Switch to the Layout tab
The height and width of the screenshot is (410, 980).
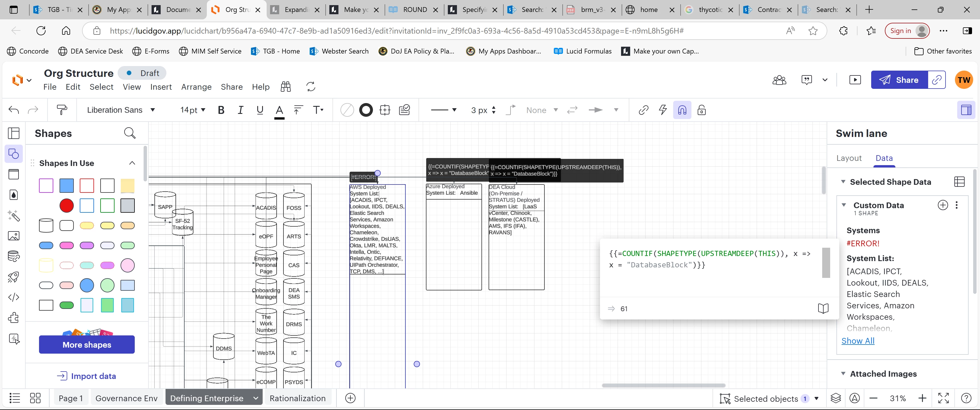click(x=849, y=158)
